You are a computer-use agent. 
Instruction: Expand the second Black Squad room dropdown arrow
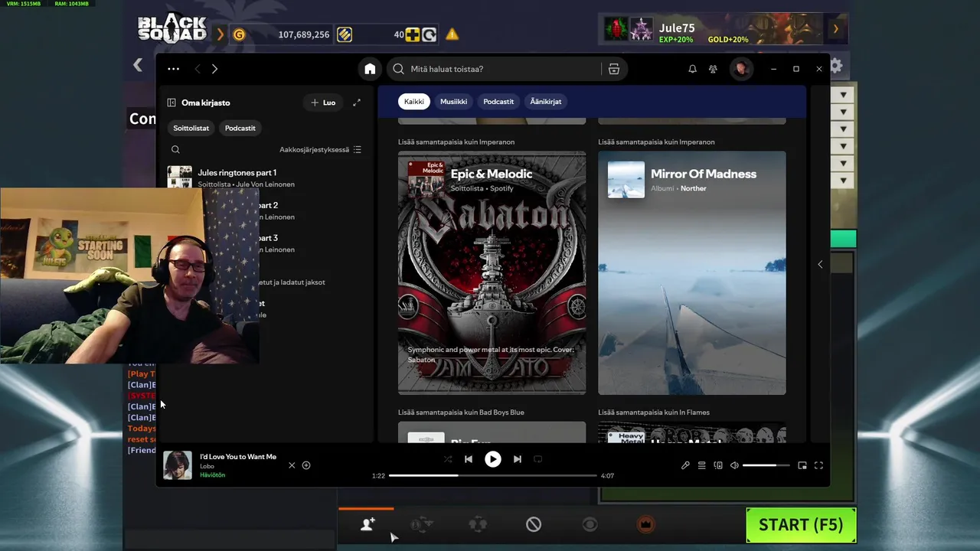(843, 112)
